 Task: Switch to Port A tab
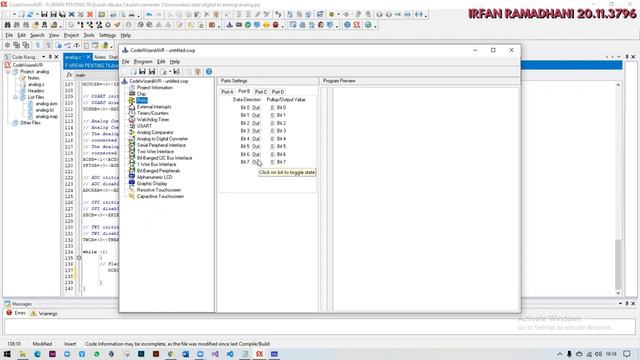227,92
